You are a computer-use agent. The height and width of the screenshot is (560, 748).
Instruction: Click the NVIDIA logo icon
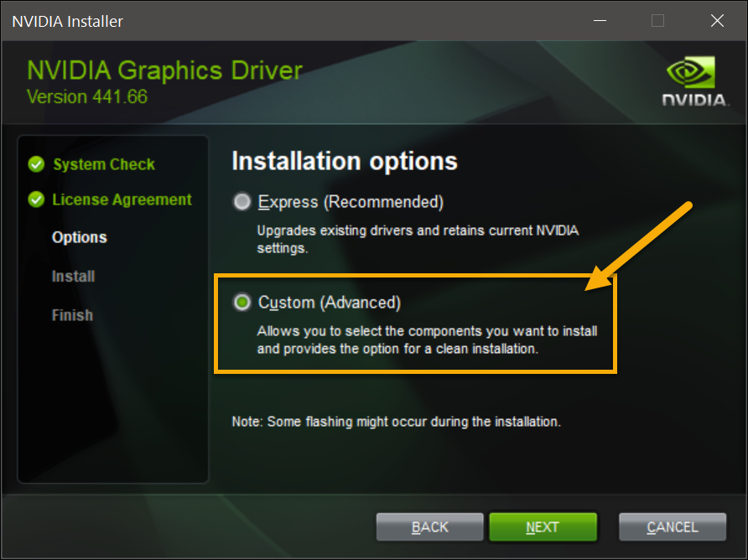[694, 80]
